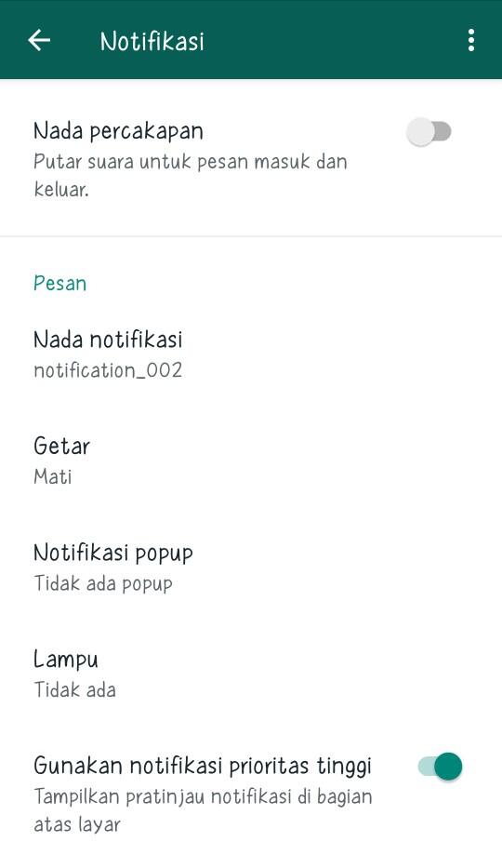Open the Notifikasi popup options
Screen dimensions: 502x868
point(251,568)
